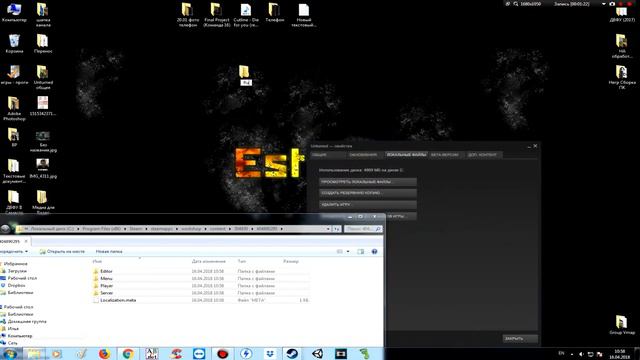Open Загрузки in Explorer sidebar
640x360 pixels.
coord(14,271)
